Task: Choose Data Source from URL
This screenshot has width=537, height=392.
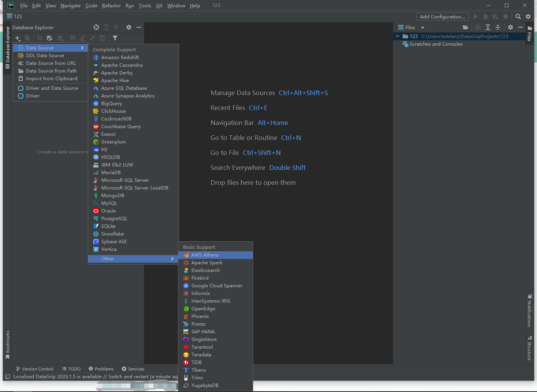Action: click(x=51, y=63)
